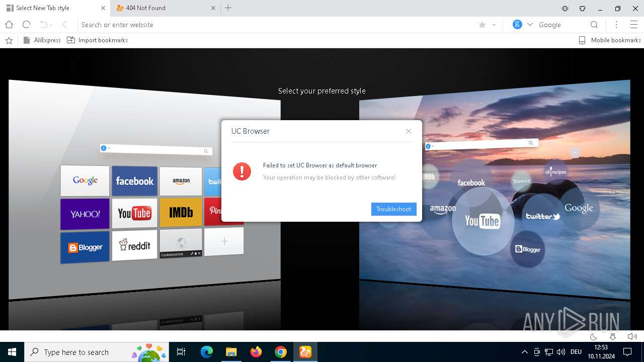The image size is (644, 362).
Task: Click the undo closed tab icon
Action: (43, 25)
